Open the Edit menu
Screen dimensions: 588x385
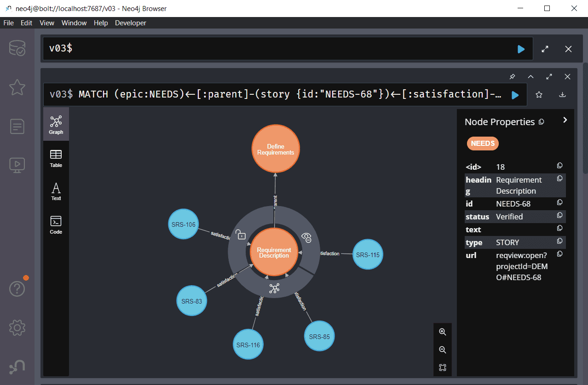coord(27,23)
